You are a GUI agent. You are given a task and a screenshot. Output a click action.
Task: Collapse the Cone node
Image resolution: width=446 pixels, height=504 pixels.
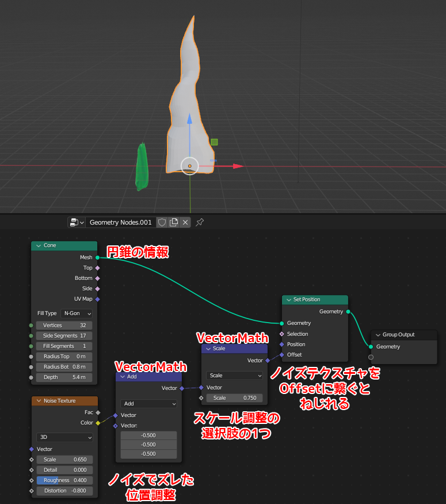[37, 245]
